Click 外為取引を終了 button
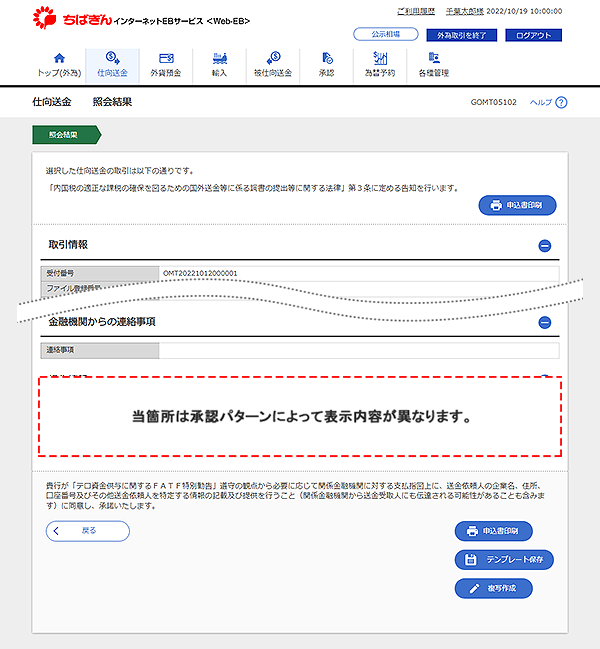This screenshot has height=649, width=600. [x=461, y=35]
